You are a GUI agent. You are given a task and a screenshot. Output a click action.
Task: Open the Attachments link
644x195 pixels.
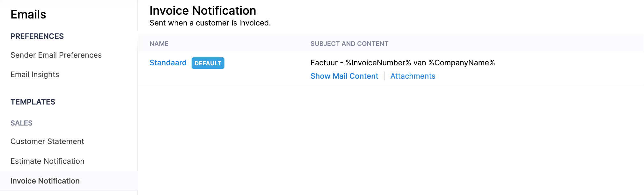coord(413,76)
